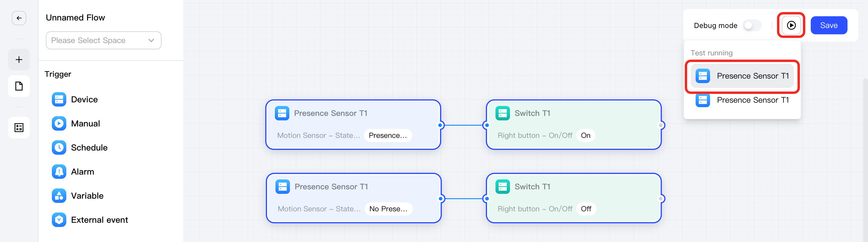The image size is (868, 242).
Task: Click output port of Switch T1 On node
Action: (x=661, y=125)
